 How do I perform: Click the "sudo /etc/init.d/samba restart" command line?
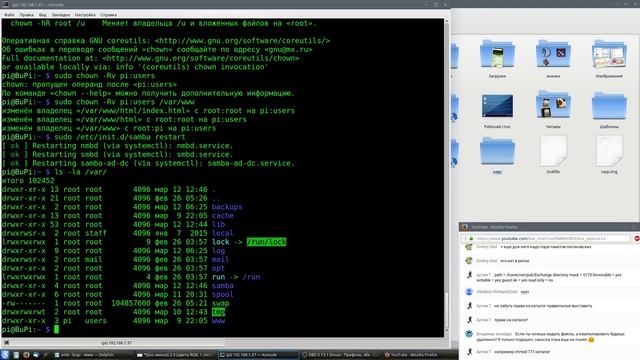[120, 137]
